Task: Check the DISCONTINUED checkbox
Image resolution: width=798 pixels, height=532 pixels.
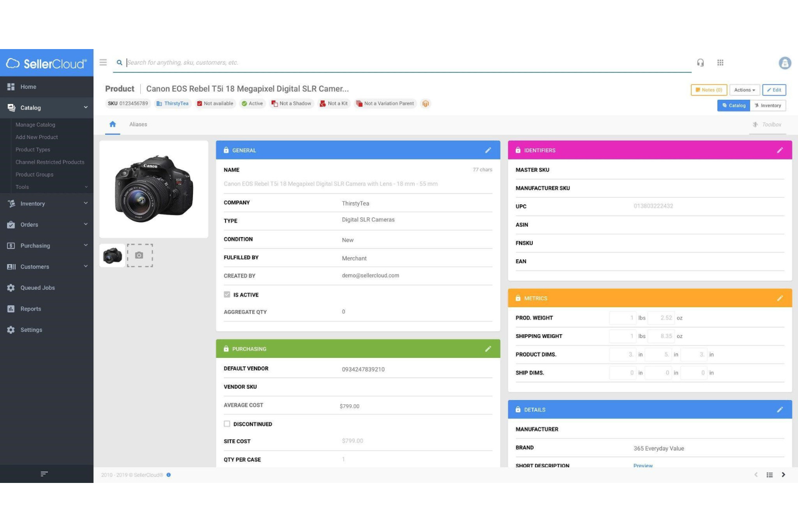Action: click(227, 424)
